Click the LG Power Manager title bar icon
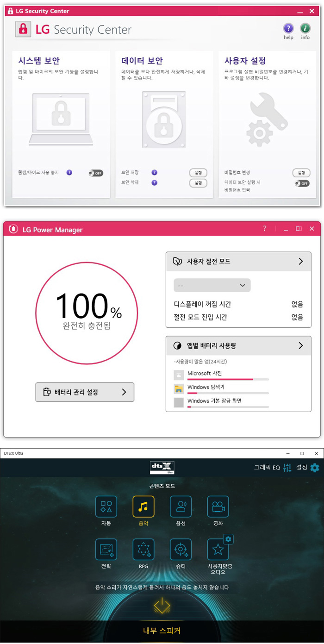The width and height of the screenshot is (324, 644). click(x=13, y=229)
